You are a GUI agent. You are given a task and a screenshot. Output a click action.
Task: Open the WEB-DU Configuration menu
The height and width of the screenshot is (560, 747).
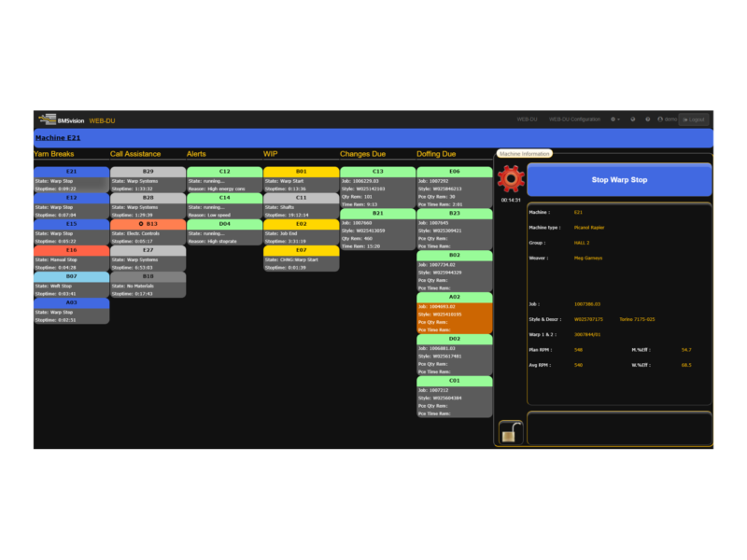[574, 119]
